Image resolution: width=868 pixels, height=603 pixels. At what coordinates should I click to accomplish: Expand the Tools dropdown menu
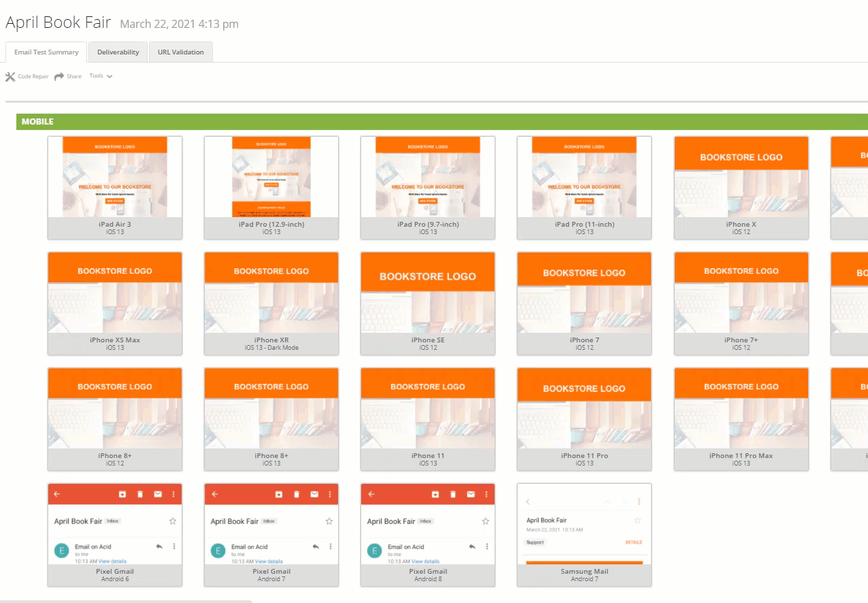click(101, 76)
